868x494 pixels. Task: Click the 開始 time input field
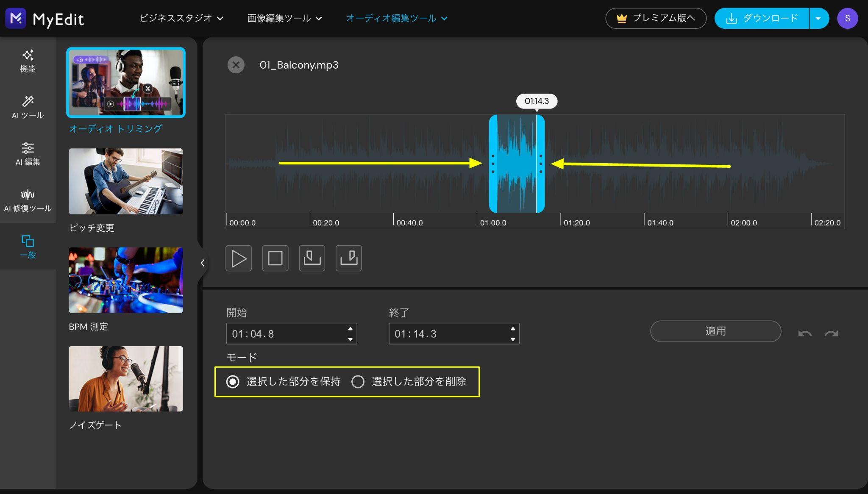click(292, 334)
